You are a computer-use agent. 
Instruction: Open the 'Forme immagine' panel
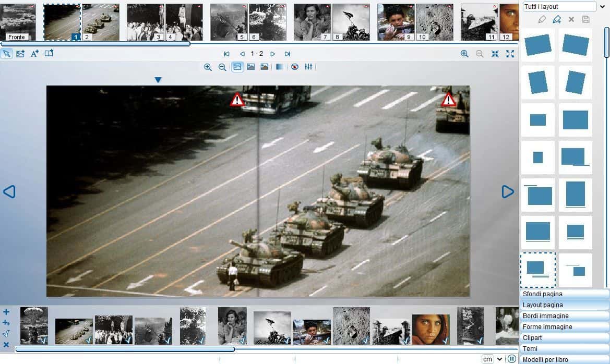tap(565, 326)
